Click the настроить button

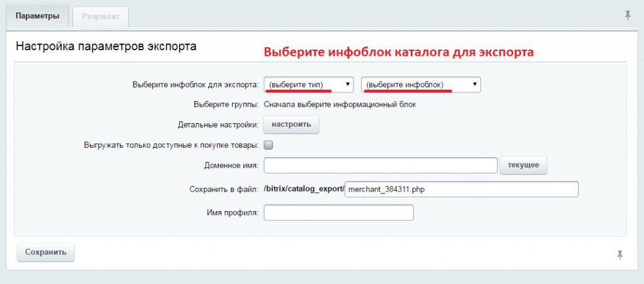tap(291, 124)
